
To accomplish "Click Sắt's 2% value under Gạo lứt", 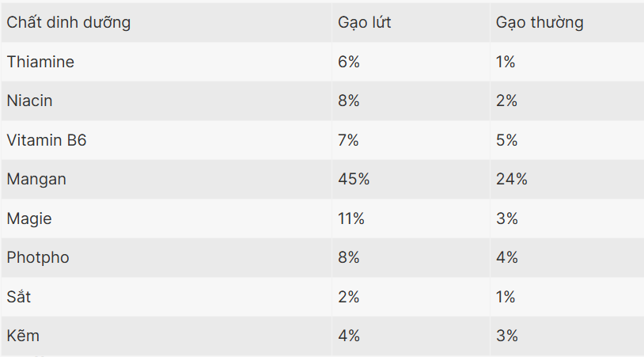I will 349,298.
